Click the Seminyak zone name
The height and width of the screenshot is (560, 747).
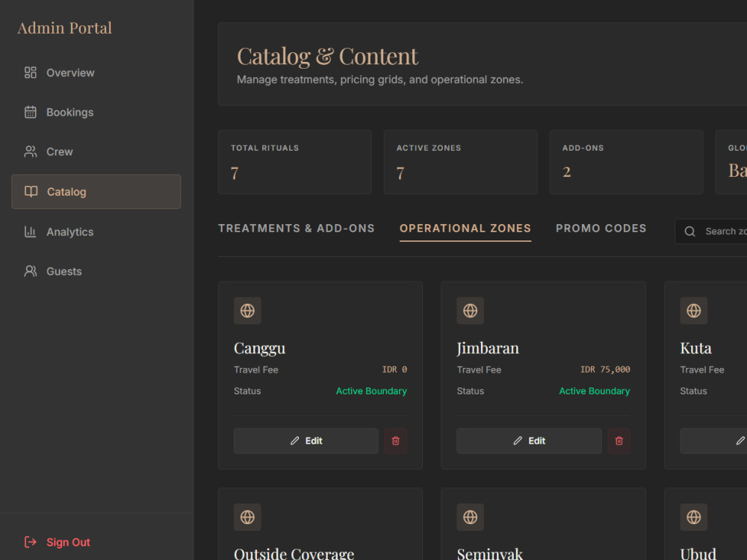coord(490,554)
